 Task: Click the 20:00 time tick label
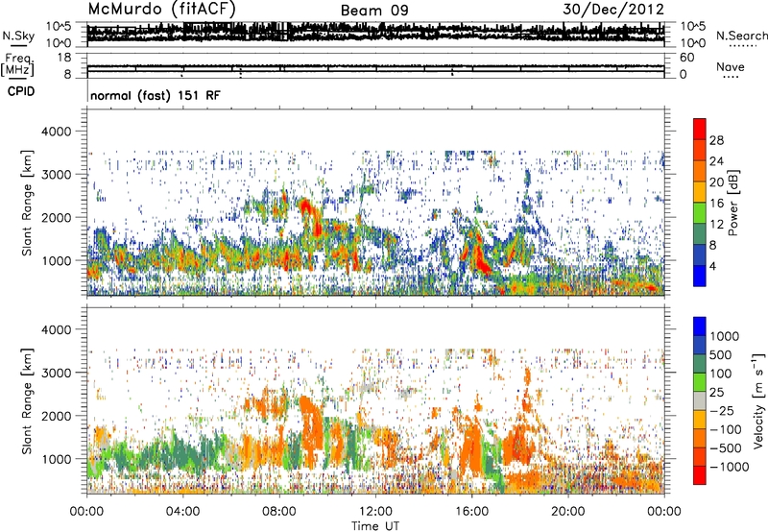[x=567, y=512]
